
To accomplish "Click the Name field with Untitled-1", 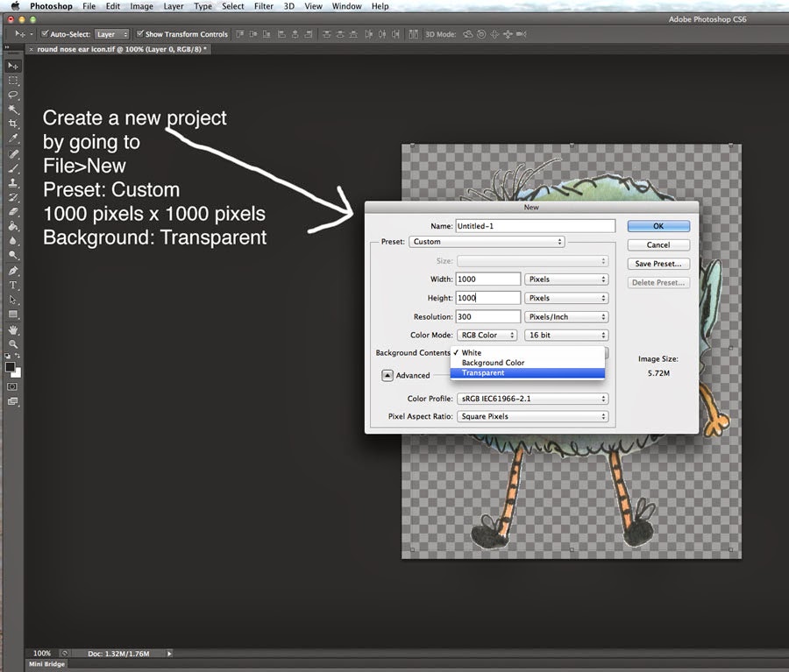I will [x=536, y=226].
